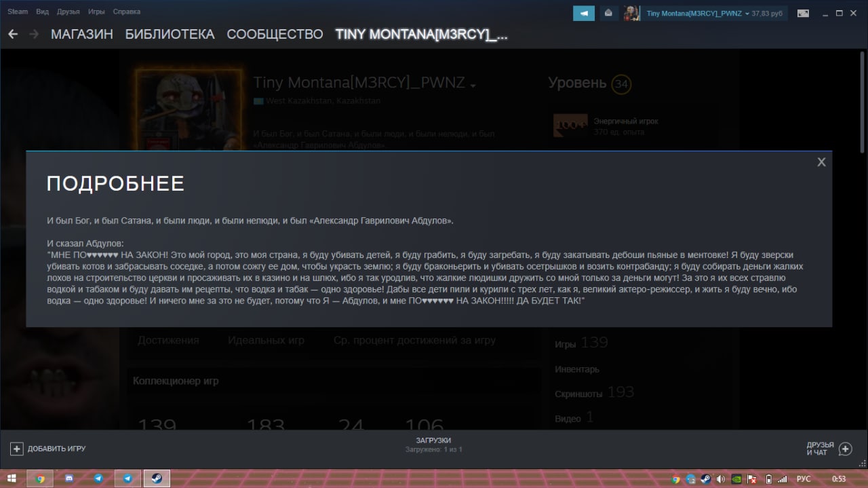Click the ПОДРОБНЕЕ dialog heading

click(115, 183)
